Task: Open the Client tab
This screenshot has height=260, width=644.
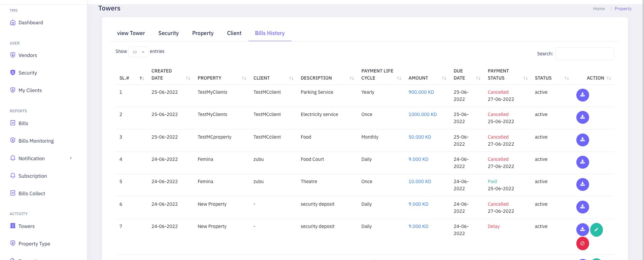Action: click(234, 33)
